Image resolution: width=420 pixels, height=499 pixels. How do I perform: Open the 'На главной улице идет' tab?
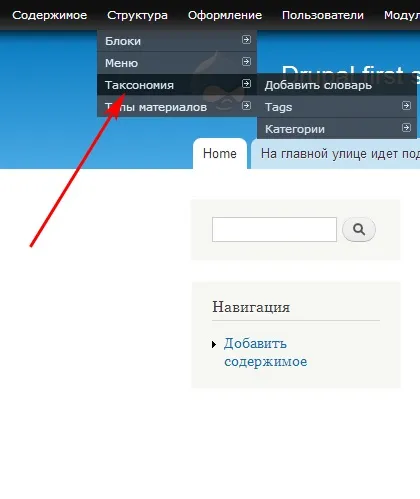335,154
